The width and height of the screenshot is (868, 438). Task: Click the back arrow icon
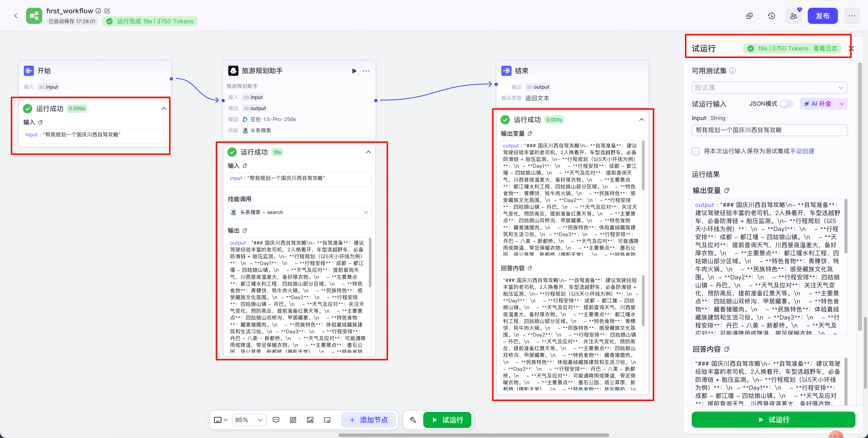pos(16,16)
